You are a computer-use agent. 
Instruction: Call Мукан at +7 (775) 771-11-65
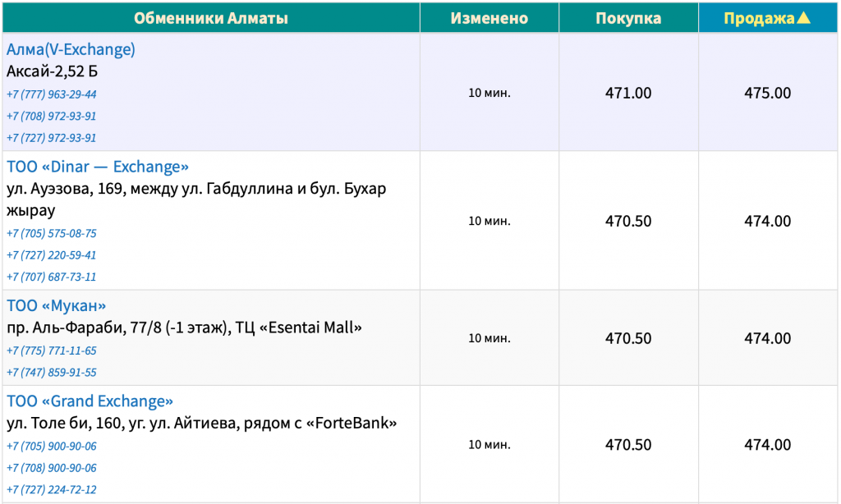click(x=52, y=351)
